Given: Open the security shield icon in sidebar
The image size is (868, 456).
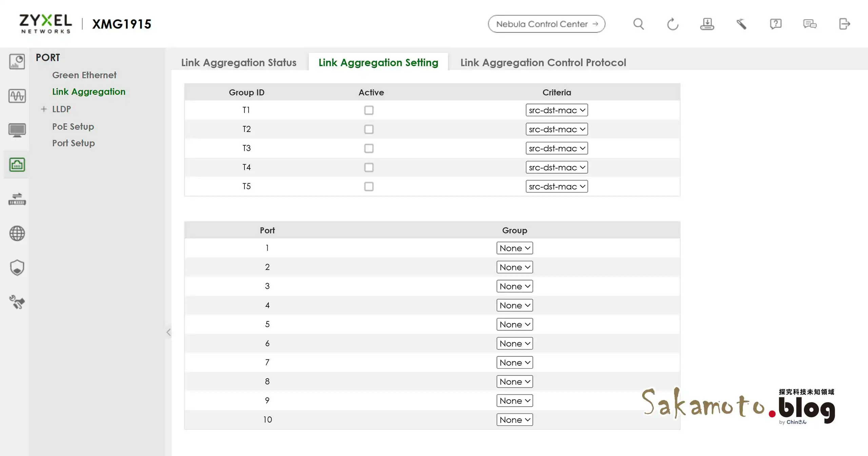Looking at the screenshot, I should [17, 268].
